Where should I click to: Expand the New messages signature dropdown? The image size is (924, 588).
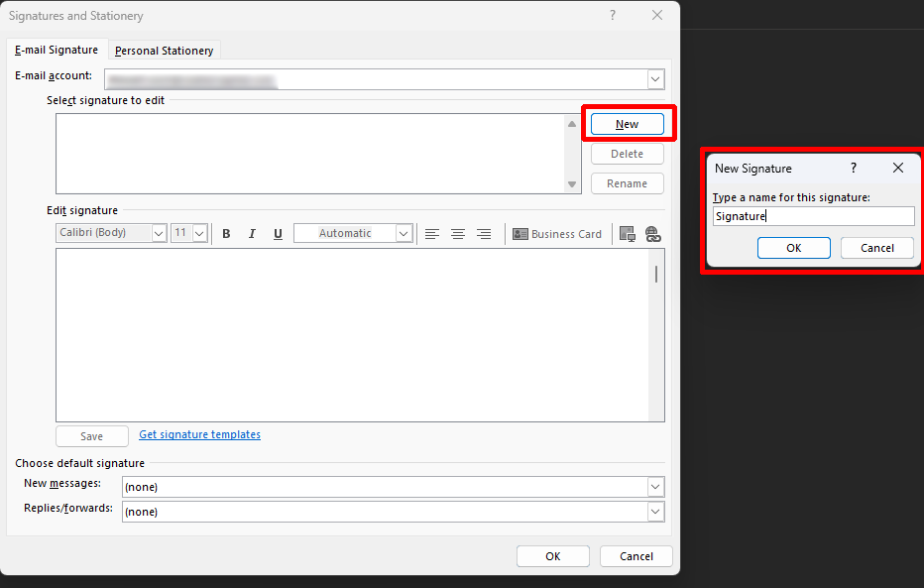click(654, 487)
